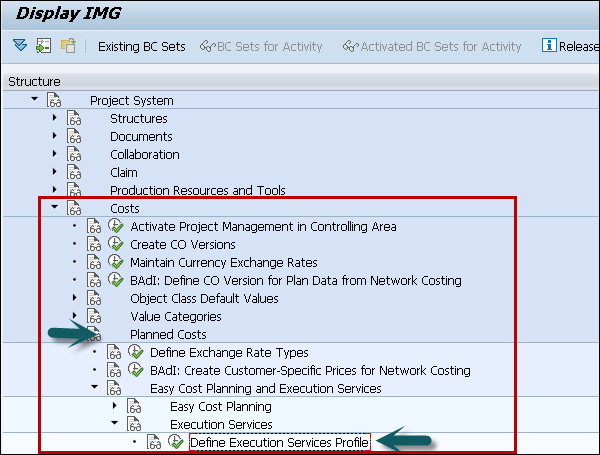Run the Define Exchange Rate Types activity icon
Viewport: 600px width, 455px height.
click(x=135, y=353)
